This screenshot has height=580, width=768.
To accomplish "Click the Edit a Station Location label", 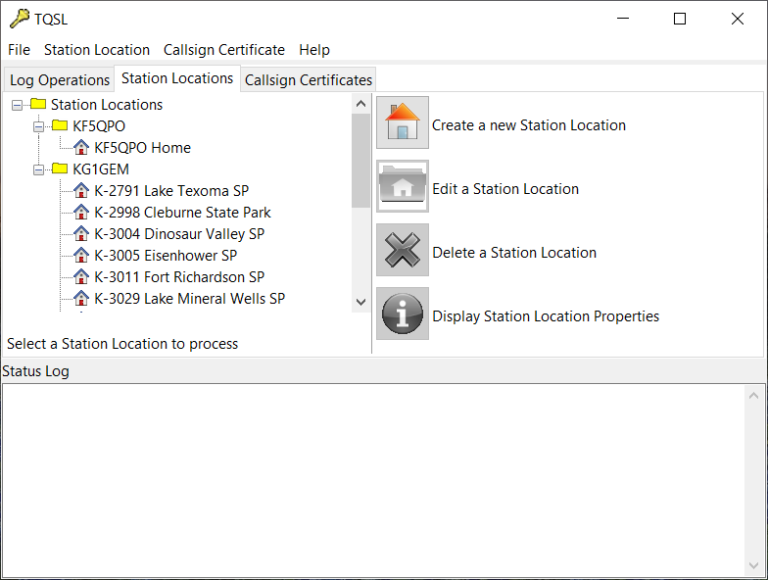I will [x=505, y=189].
